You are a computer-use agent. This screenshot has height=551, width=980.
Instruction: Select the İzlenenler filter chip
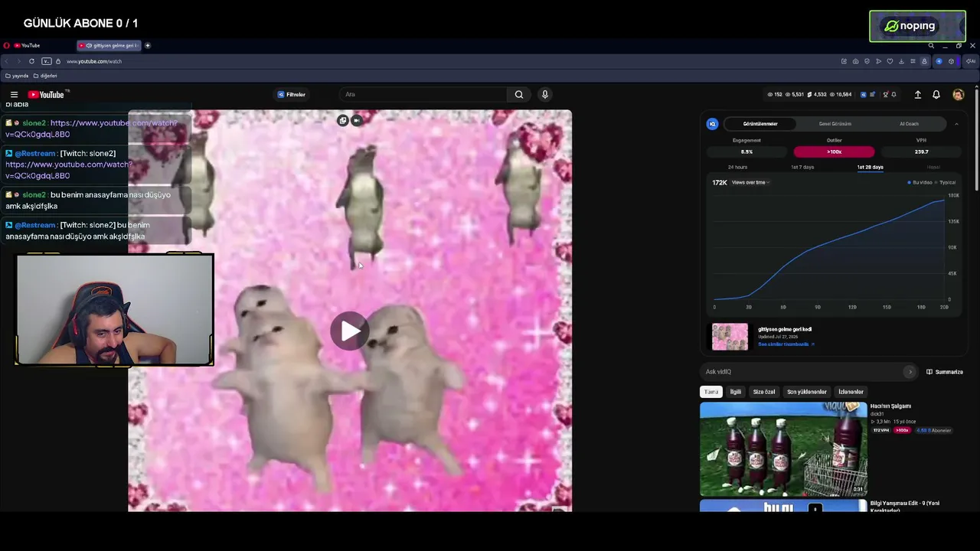click(x=851, y=392)
